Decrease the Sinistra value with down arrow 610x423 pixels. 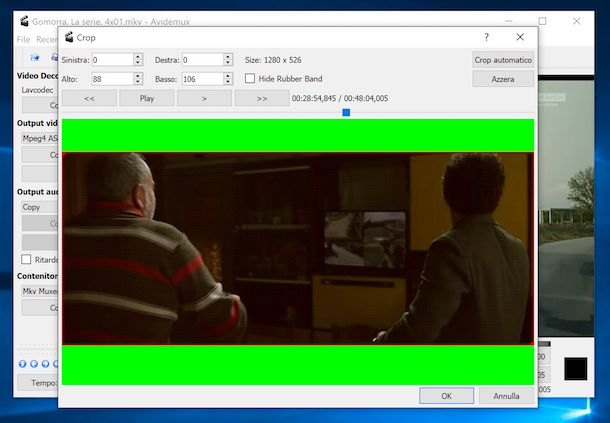tap(138, 62)
